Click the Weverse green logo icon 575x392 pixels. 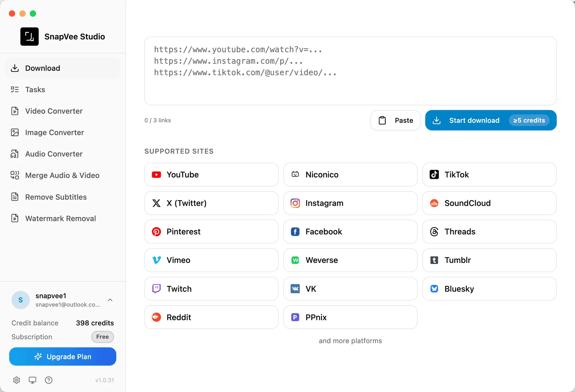coord(295,260)
